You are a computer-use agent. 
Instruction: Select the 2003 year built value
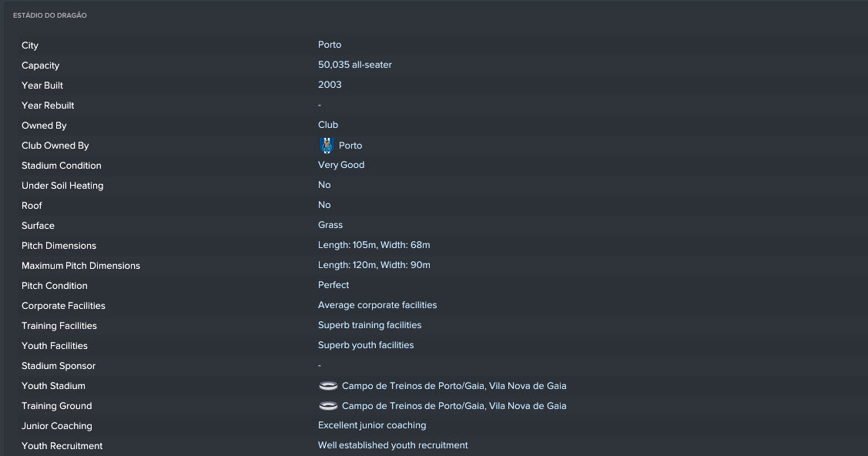click(x=330, y=85)
